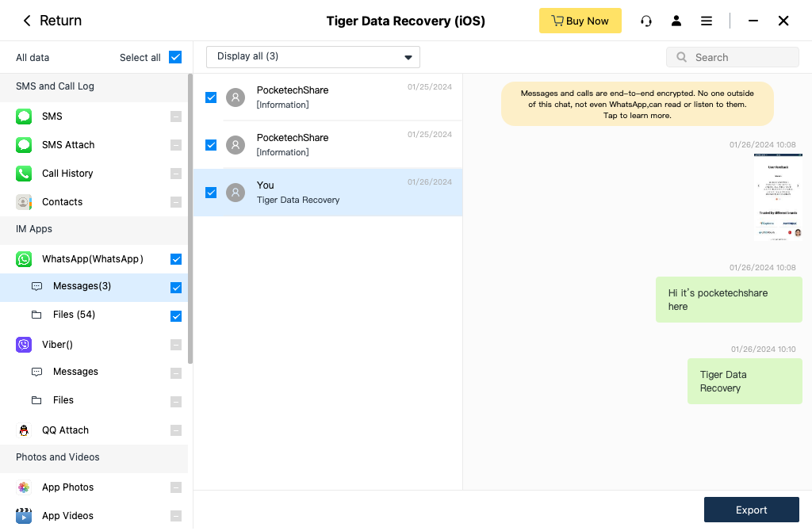
Task: Click the Search input field
Action: 741,57
